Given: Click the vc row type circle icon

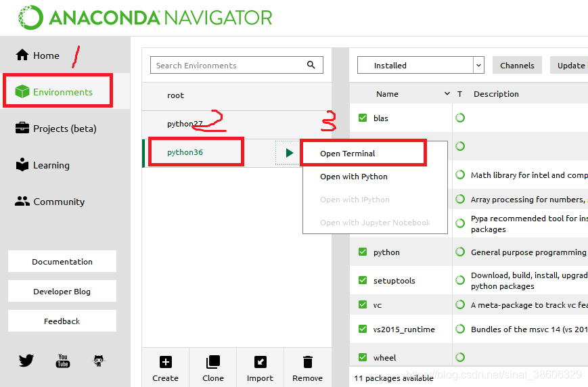Looking at the screenshot, I should [460, 304].
